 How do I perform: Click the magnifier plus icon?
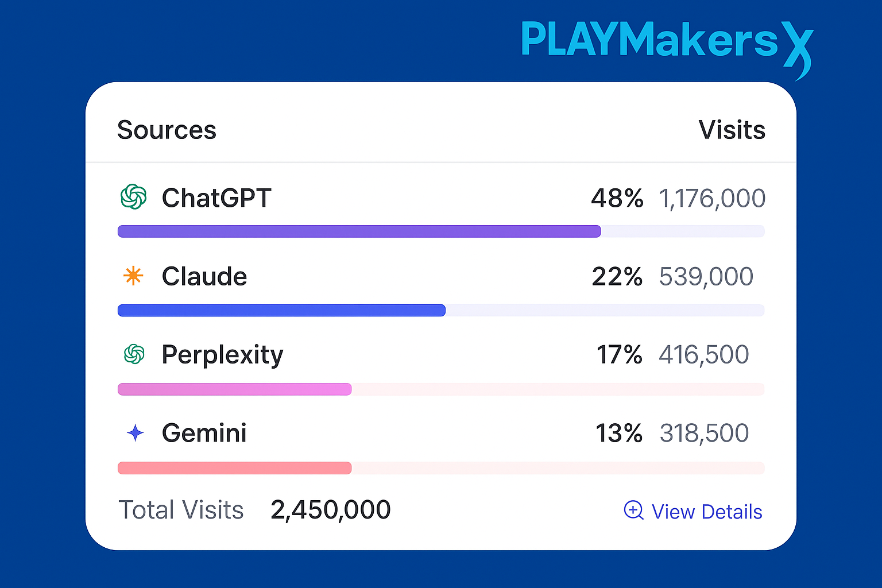(633, 510)
